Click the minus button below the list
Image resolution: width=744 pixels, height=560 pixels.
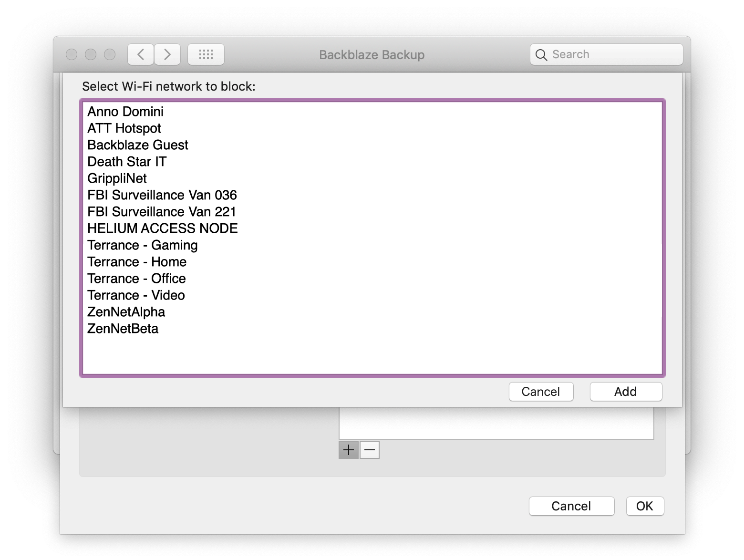(x=370, y=450)
